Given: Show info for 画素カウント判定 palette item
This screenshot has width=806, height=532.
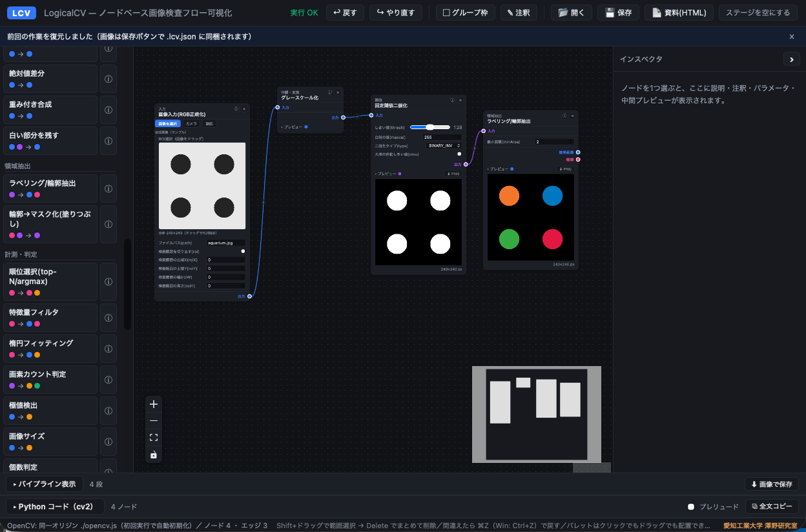Looking at the screenshot, I should pyautogui.click(x=108, y=380).
